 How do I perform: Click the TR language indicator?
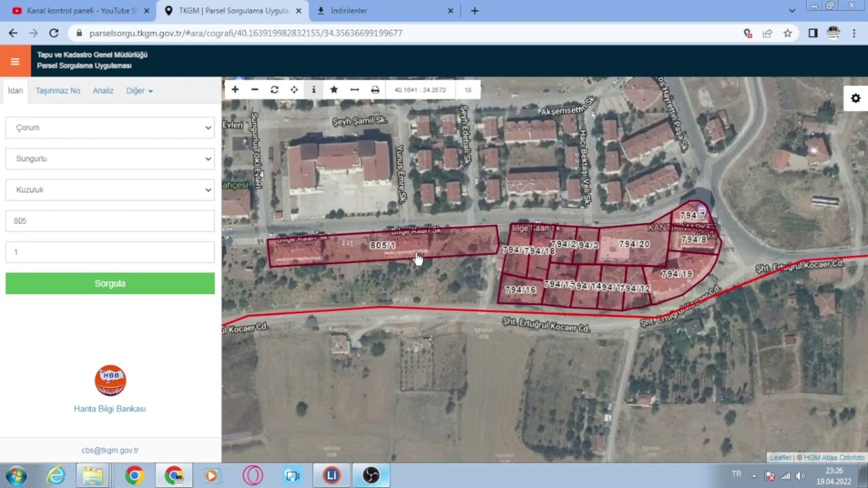(x=736, y=474)
